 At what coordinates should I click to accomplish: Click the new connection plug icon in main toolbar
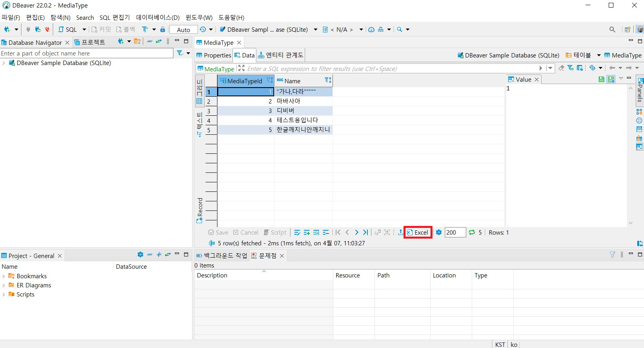click(7, 29)
